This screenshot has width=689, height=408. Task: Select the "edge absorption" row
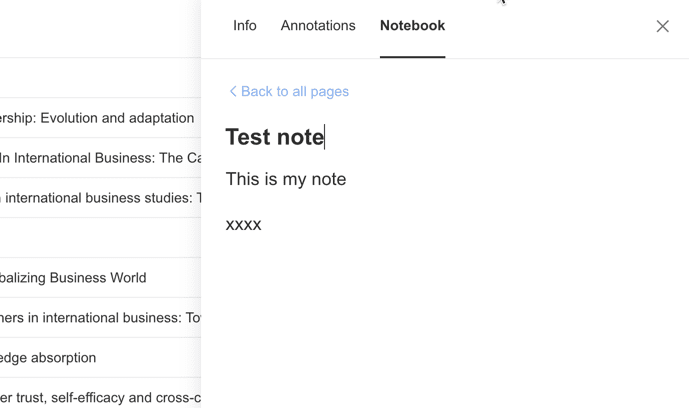(48, 358)
